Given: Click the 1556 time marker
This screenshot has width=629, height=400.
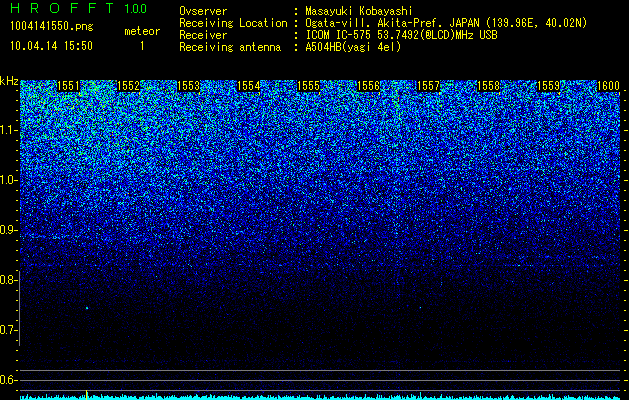Looking at the screenshot, I should point(368,86).
